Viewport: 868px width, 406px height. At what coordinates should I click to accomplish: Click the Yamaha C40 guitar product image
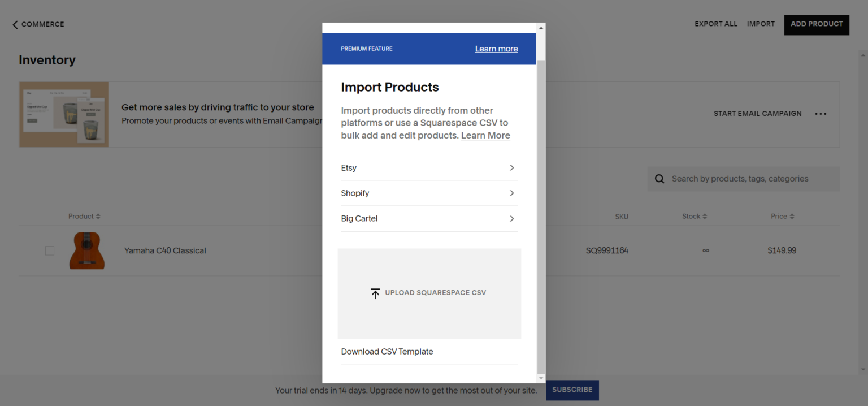click(86, 250)
